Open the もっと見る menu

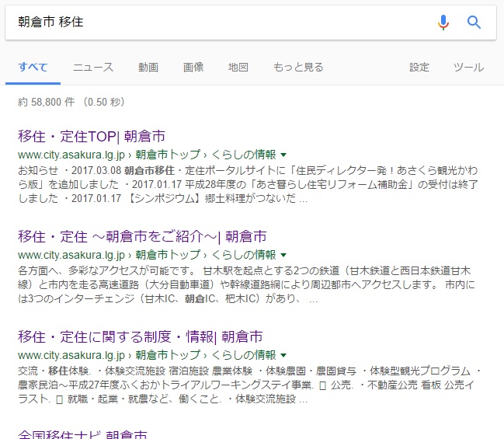point(298,68)
